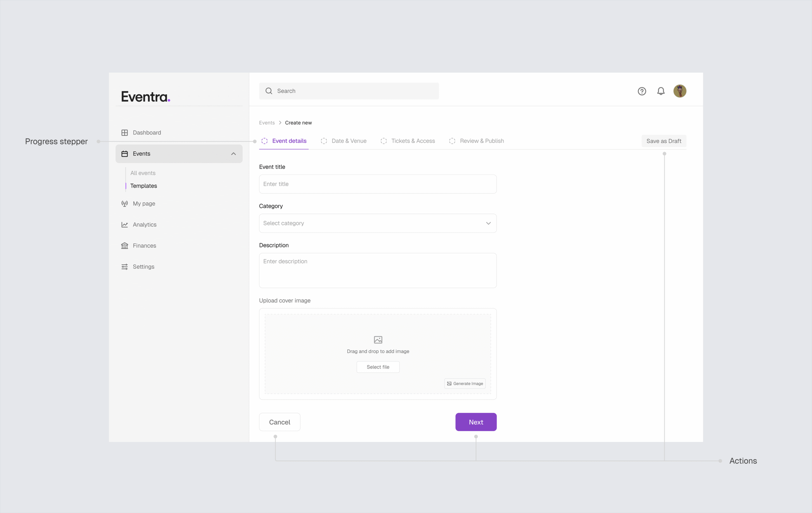Click the Generate Image button
This screenshot has height=513, width=812.
click(465, 384)
